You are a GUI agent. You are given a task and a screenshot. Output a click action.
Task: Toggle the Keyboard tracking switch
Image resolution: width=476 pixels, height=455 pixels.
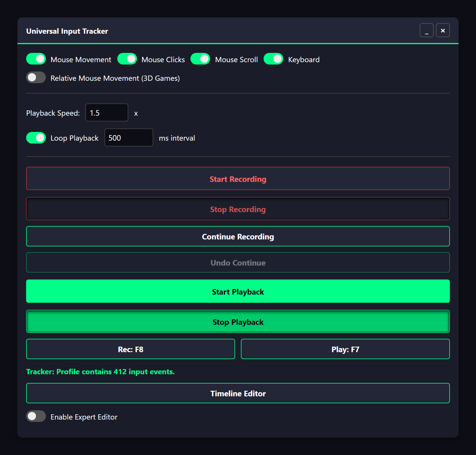(273, 59)
